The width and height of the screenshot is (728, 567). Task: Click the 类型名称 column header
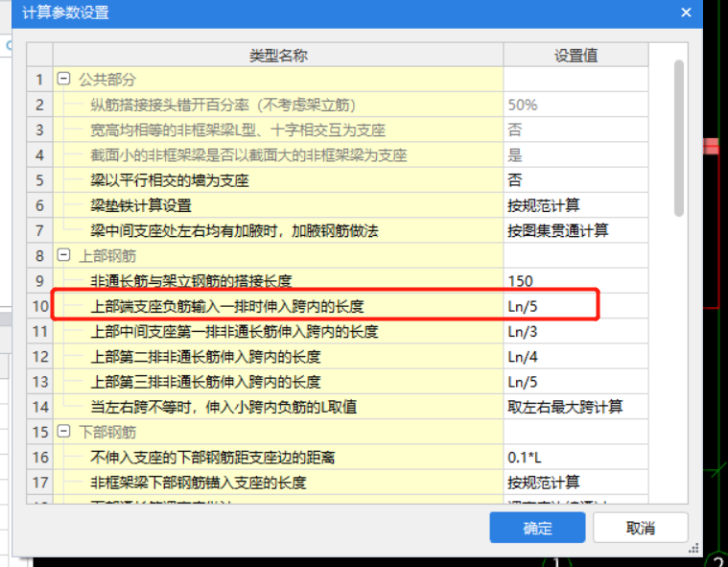(x=278, y=55)
